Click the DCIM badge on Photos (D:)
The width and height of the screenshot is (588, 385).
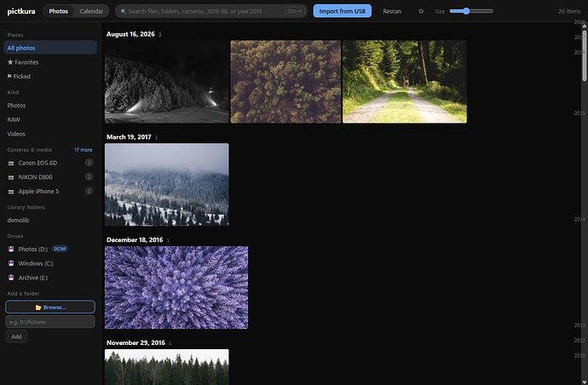(60, 249)
